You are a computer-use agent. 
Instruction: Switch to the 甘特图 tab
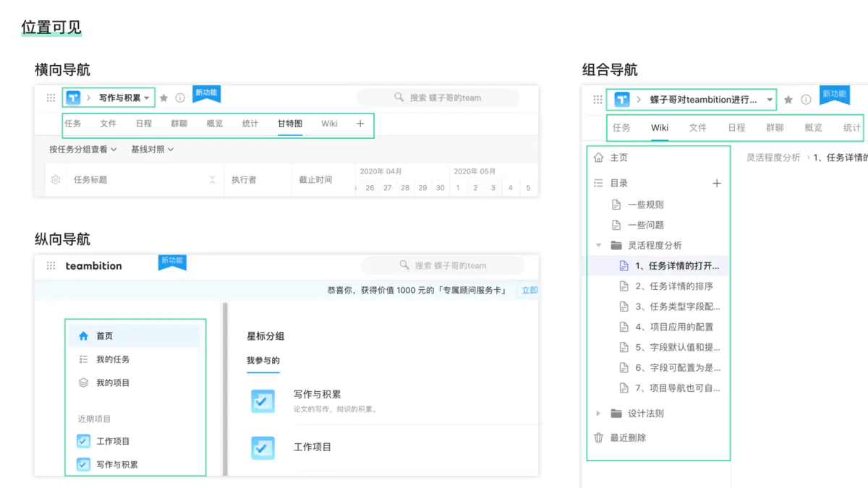[x=290, y=124]
